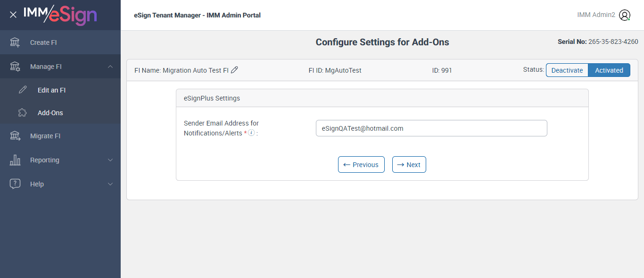Show info tooltip for Sender Email Address
644x278 pixels.
[251, 133]
